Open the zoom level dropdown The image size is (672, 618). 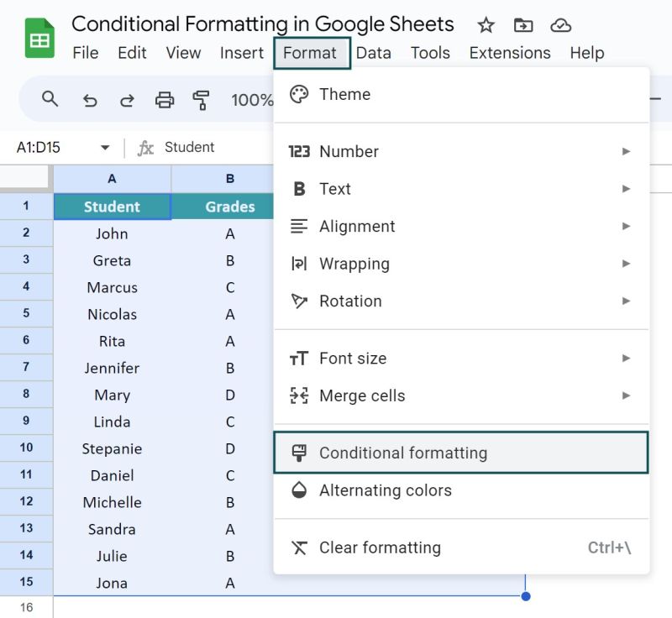click(x=253, y=99)
